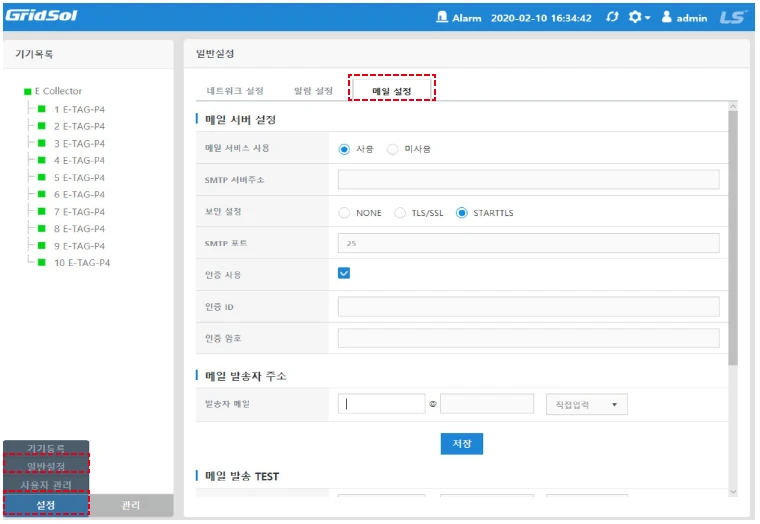
Task: Click the SMTP 포트 field showing 25
Action: [528, 243]
